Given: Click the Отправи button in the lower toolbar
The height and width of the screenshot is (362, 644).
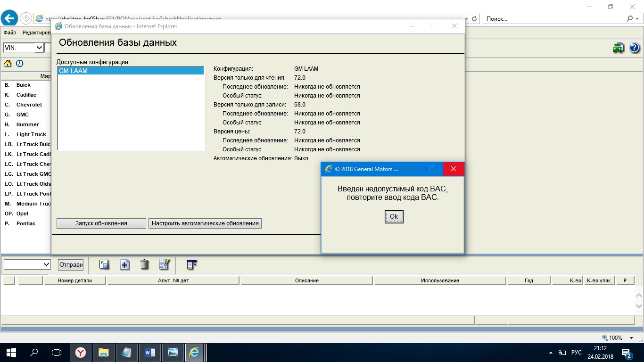Looking at the screenshot, I should [x=71, y=265].
